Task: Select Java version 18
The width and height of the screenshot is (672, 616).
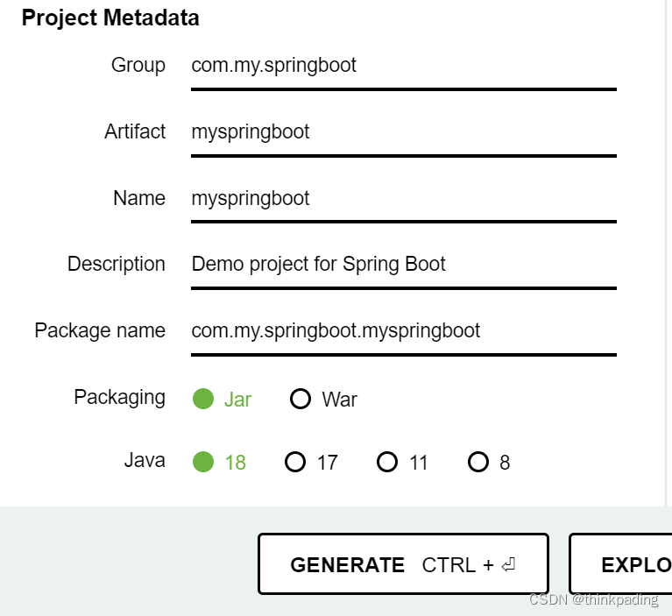Action: pyautogui.click(x=203, y=462)
